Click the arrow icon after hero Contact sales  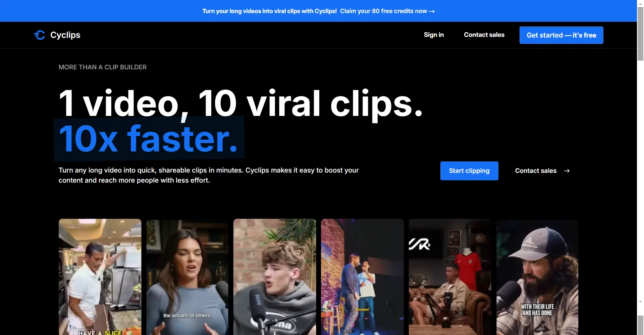coord(567,171)
